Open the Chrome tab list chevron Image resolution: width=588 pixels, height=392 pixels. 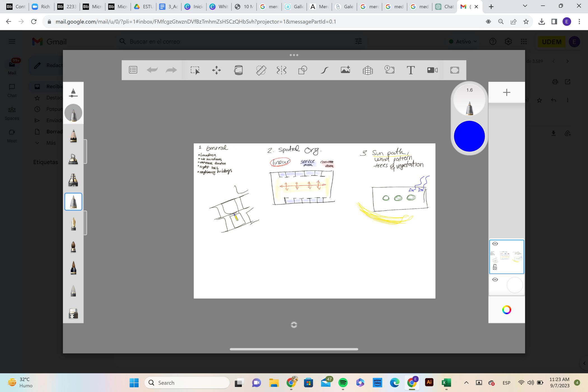tap(525, 6)
